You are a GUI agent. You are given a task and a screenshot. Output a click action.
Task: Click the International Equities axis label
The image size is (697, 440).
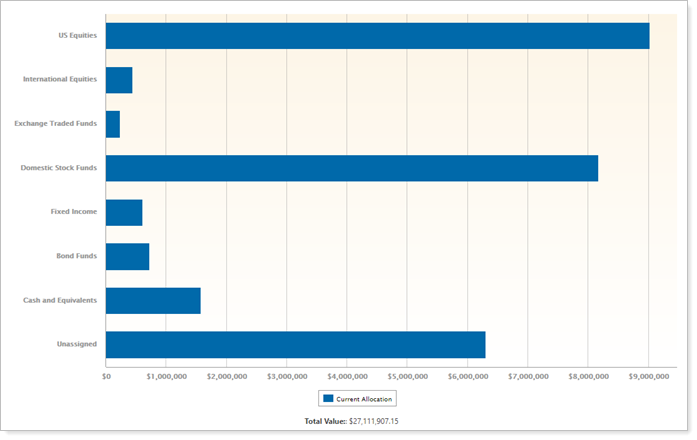click(x=60, y=80)
